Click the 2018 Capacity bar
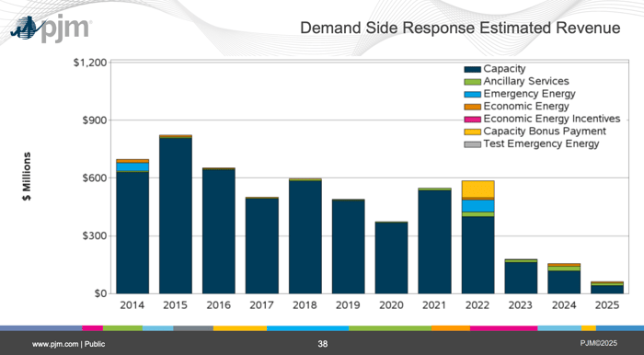644x355 pixels. pos(305,236)
